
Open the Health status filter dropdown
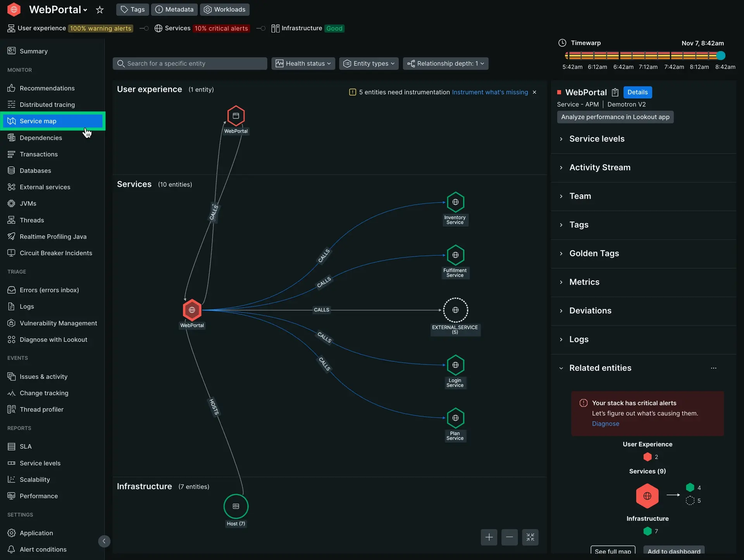tap(303, 64)
